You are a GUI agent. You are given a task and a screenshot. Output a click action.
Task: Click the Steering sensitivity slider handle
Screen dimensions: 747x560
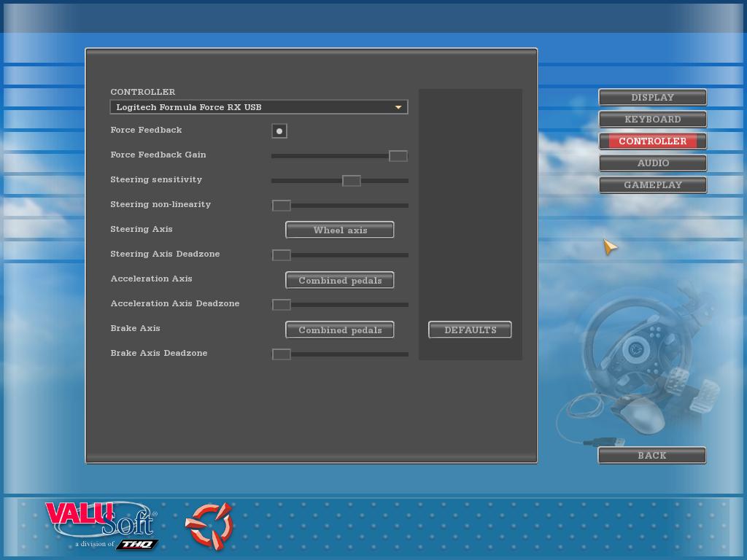tap(351, 181)
